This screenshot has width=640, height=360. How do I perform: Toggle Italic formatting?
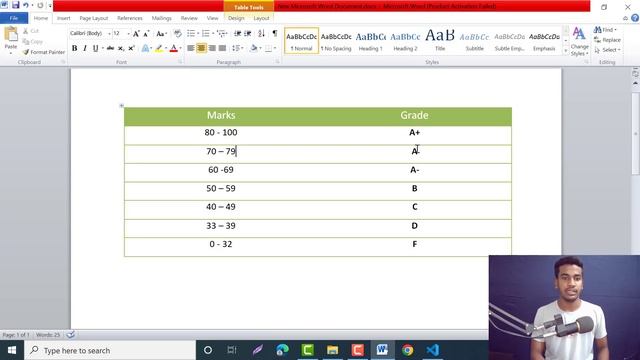point(85,48)
